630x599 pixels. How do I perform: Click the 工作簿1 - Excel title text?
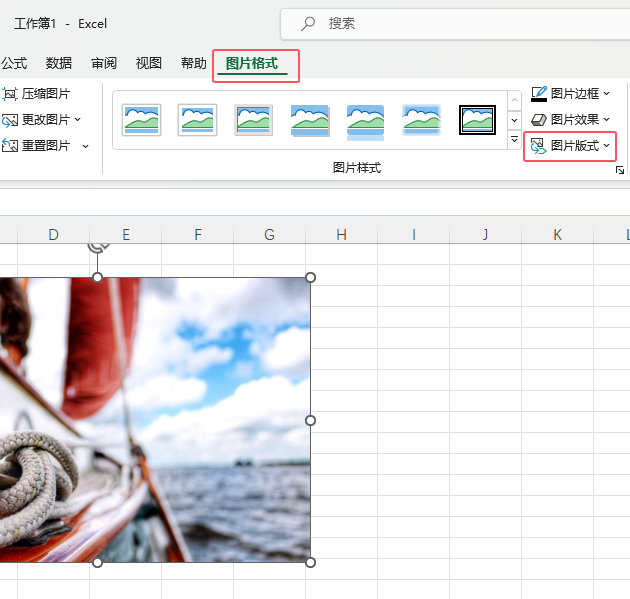pyautogui.click(x=61, y=24)
